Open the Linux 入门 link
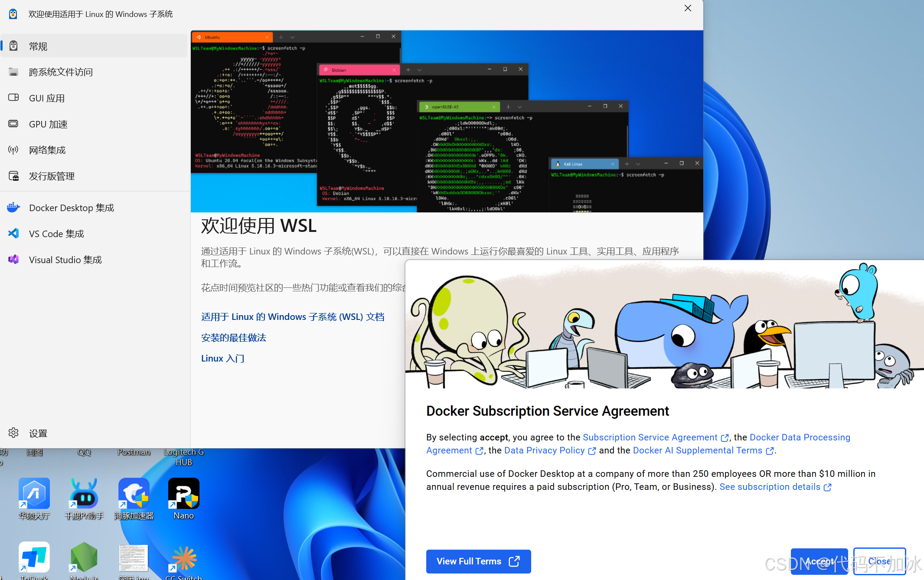Image resolution: width=924 pixels, height=580 pixels. (x=223, y=358)
